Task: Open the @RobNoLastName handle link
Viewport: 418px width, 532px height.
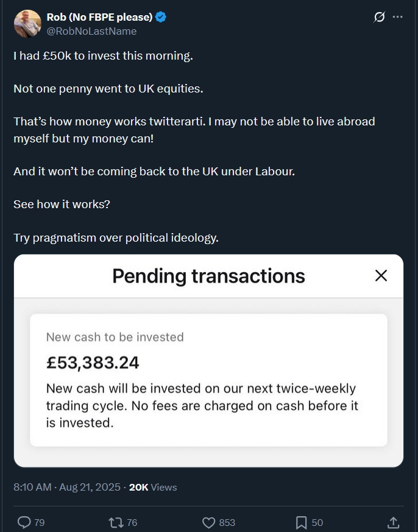Action: pos(91,31)
